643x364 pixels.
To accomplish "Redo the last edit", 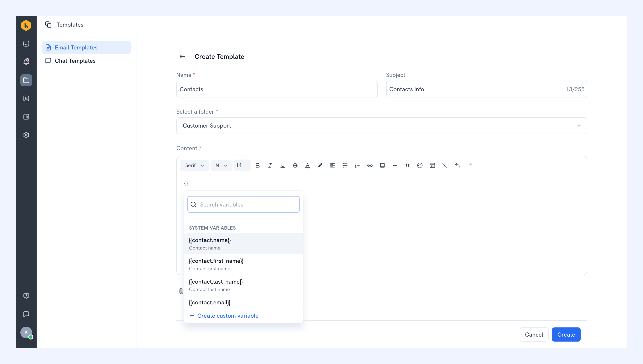I will coord(470,165).
